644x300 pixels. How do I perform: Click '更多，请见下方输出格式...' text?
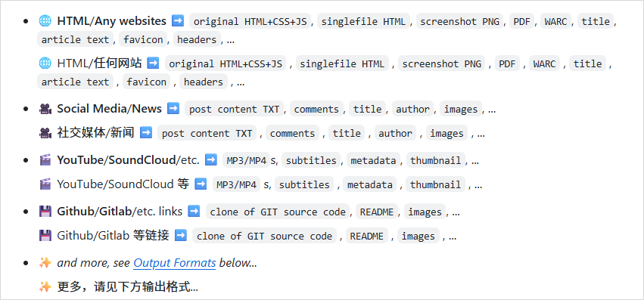[128, 287]
